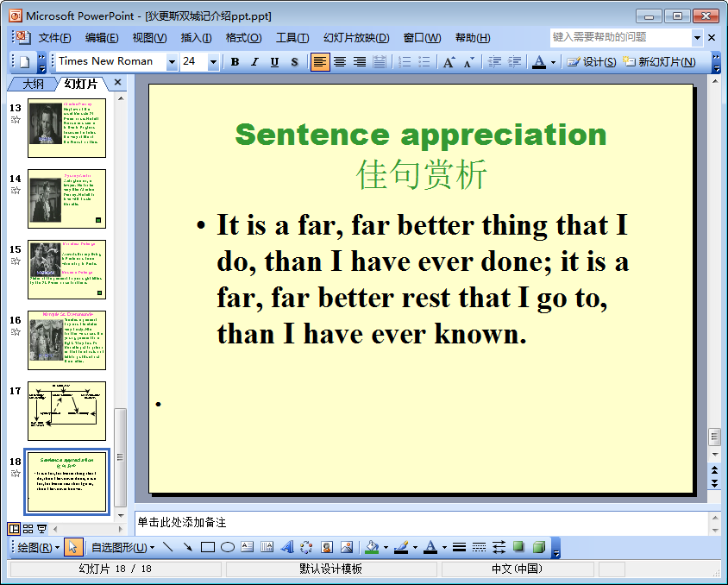This screenshot has height=585, width=728.
Task: Insert a picture from file
Action: [347, 547]
